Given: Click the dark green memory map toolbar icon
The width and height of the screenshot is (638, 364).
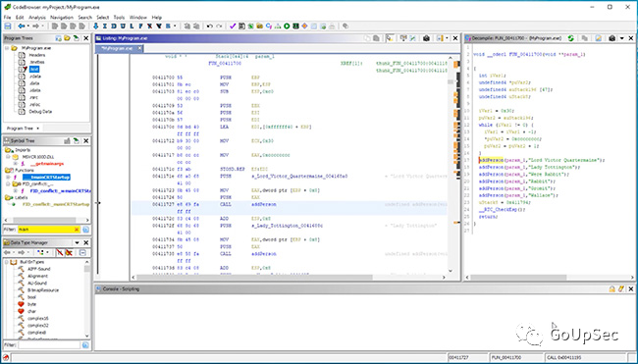Looking at the screenshot, I should 295,26.
